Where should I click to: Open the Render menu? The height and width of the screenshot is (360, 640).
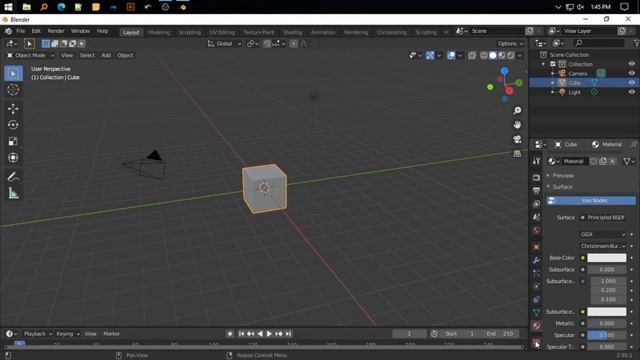[x=56, y=31]
